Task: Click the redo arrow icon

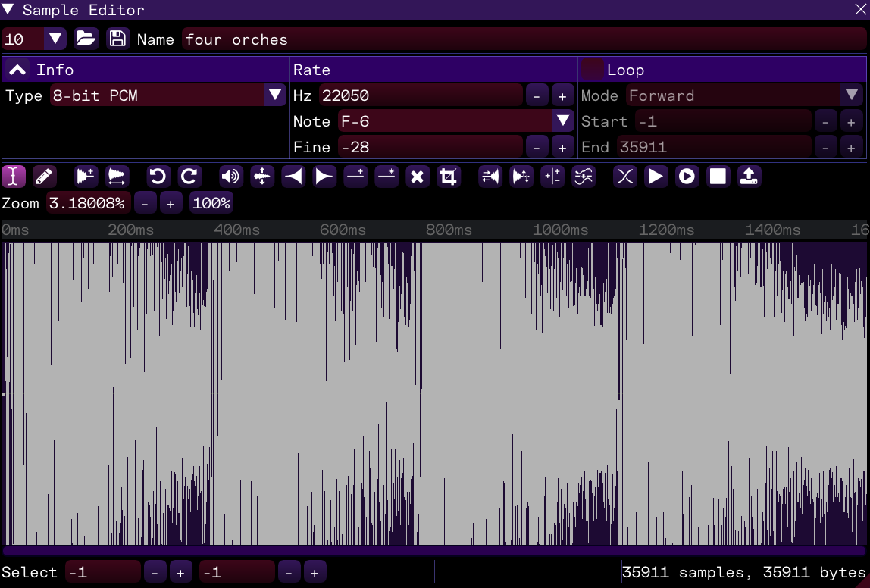Action: click(189, 177)
